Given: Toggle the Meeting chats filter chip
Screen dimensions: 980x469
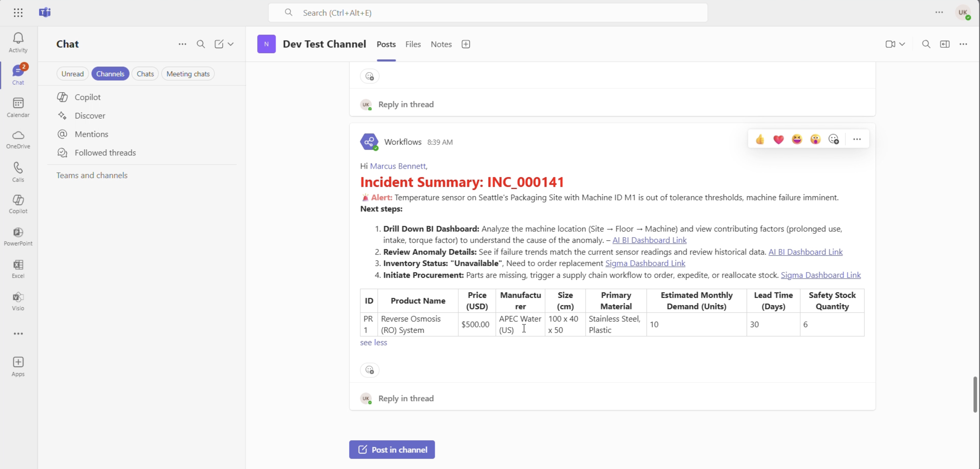Looking at the screenshot, I should tap(188, 74).
